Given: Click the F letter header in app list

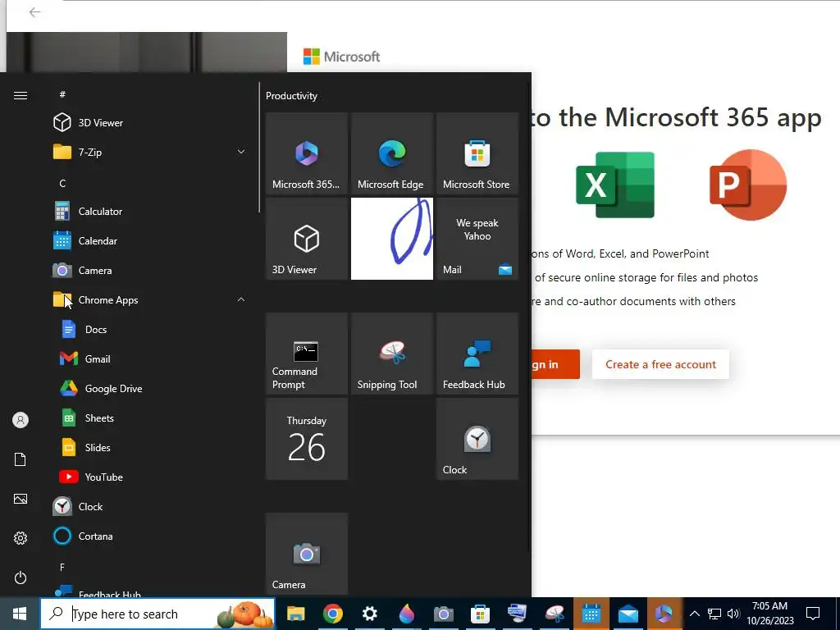Looking at the screenshot, I should (x=62, y=567).
